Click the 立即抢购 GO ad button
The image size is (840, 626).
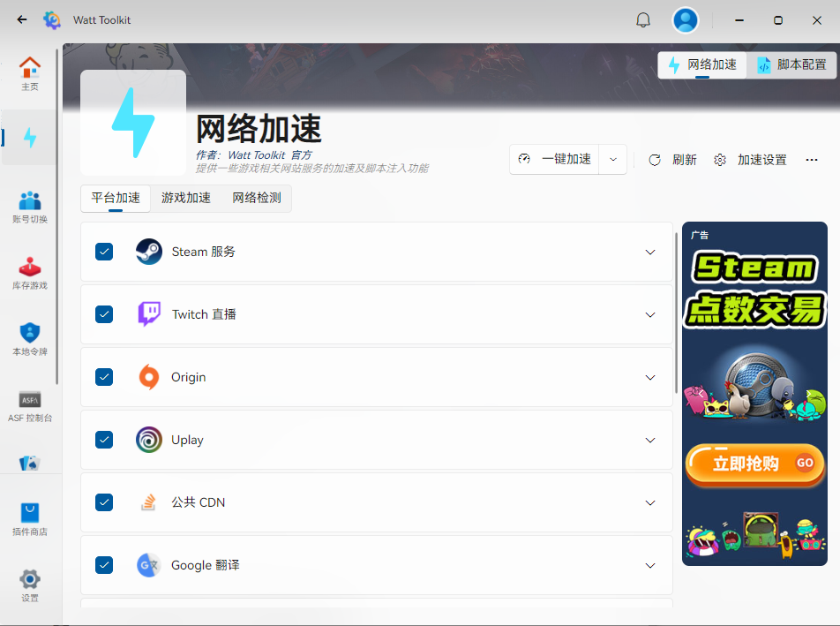(754, 464)
